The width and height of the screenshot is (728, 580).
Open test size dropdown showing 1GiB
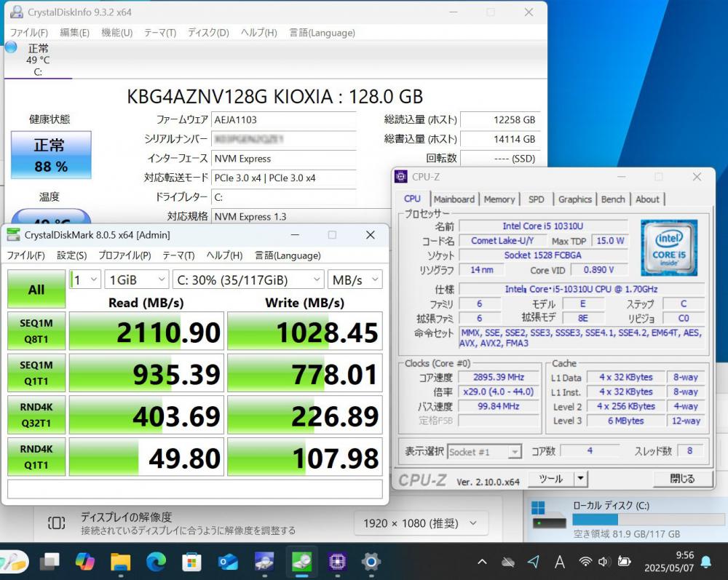point(136,279)
